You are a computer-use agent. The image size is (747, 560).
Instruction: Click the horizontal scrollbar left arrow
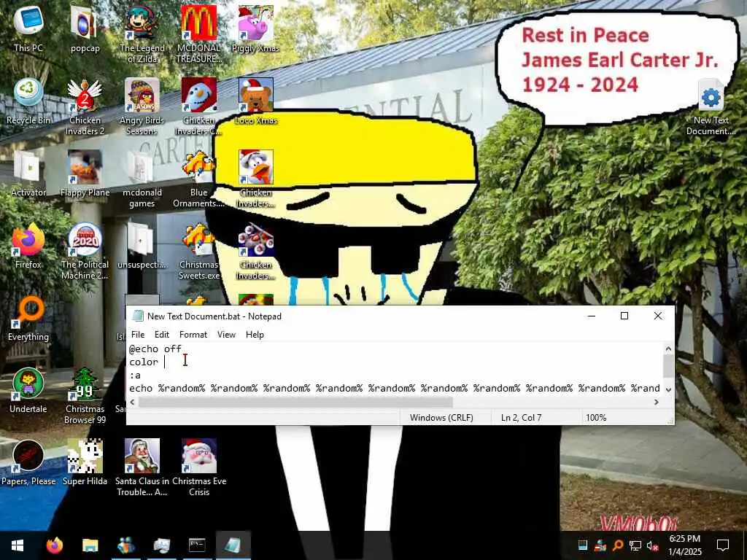pos(133,402)
